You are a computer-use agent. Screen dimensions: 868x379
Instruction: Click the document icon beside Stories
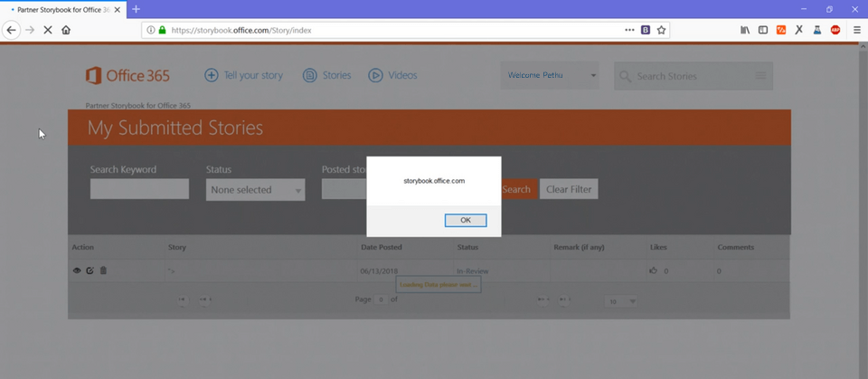pyautogui.click(x=310, y=75)
